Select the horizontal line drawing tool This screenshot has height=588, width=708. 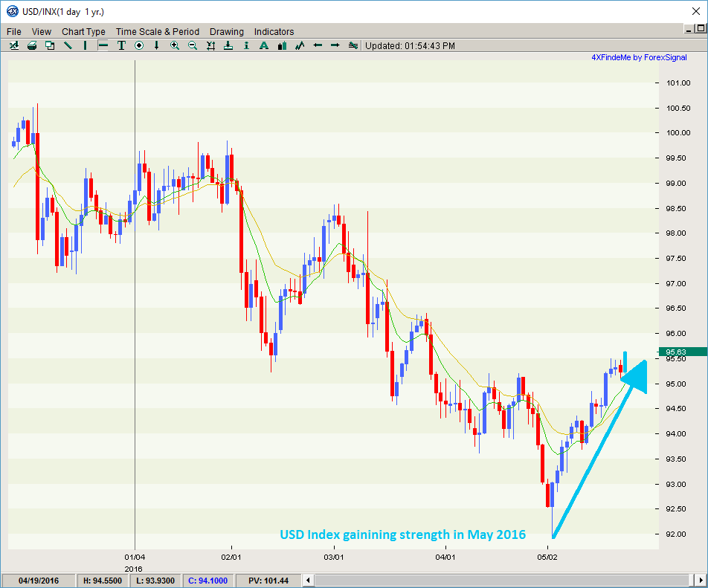click(103, 45)
